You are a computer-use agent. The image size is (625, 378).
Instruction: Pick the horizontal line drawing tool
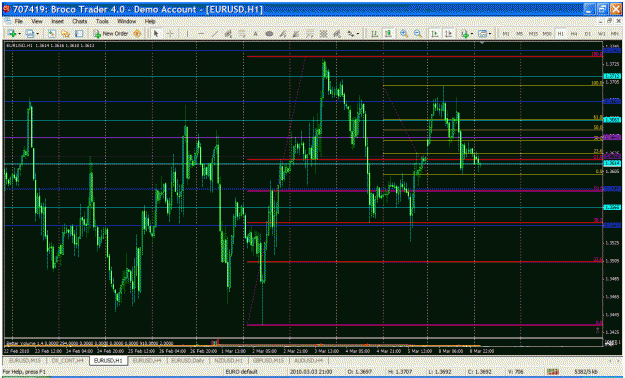pos(201,34)
